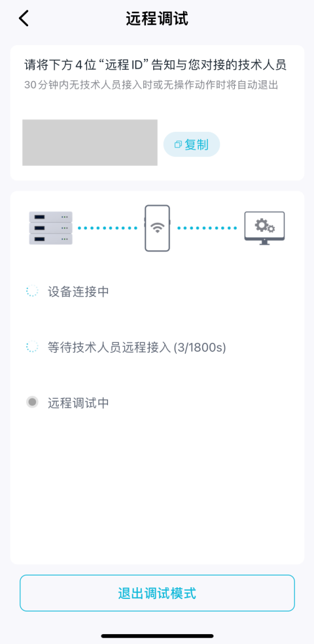314x644 pixels.
Task: Tap the greyed-out remote ID field
Action: point(90,142)
